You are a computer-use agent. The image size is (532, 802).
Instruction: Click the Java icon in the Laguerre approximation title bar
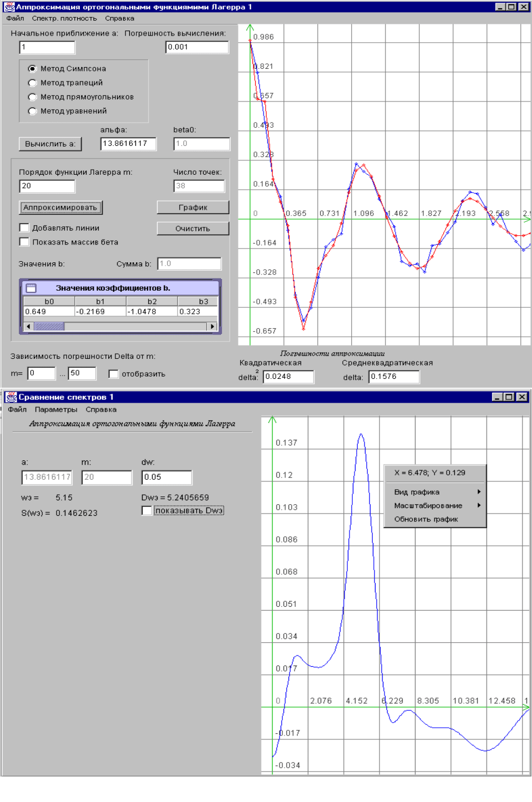(9, 7)
